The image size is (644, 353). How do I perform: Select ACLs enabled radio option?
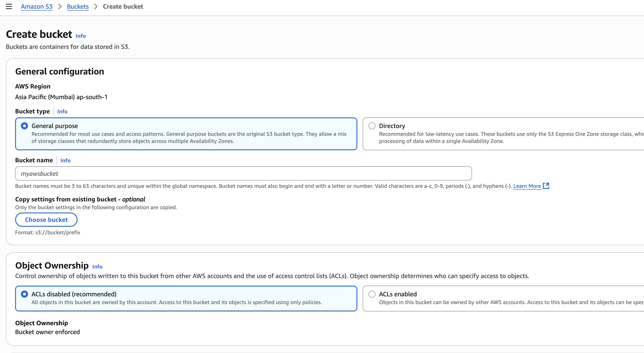(x=372, y=294)
